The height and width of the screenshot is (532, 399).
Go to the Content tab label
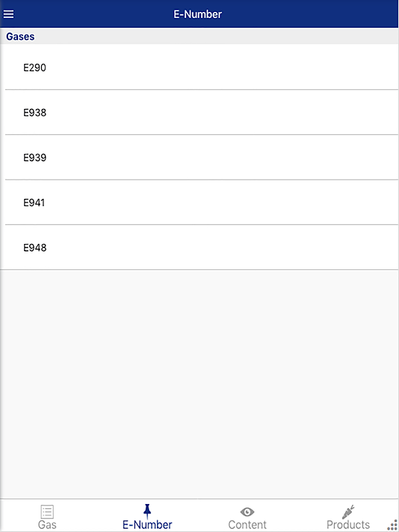(247, 525)
